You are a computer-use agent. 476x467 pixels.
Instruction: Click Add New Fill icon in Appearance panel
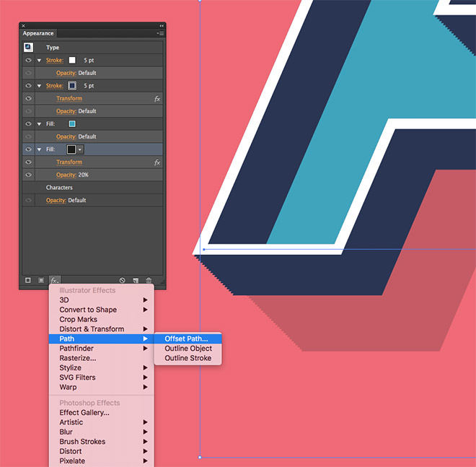[x=41, y=280]
